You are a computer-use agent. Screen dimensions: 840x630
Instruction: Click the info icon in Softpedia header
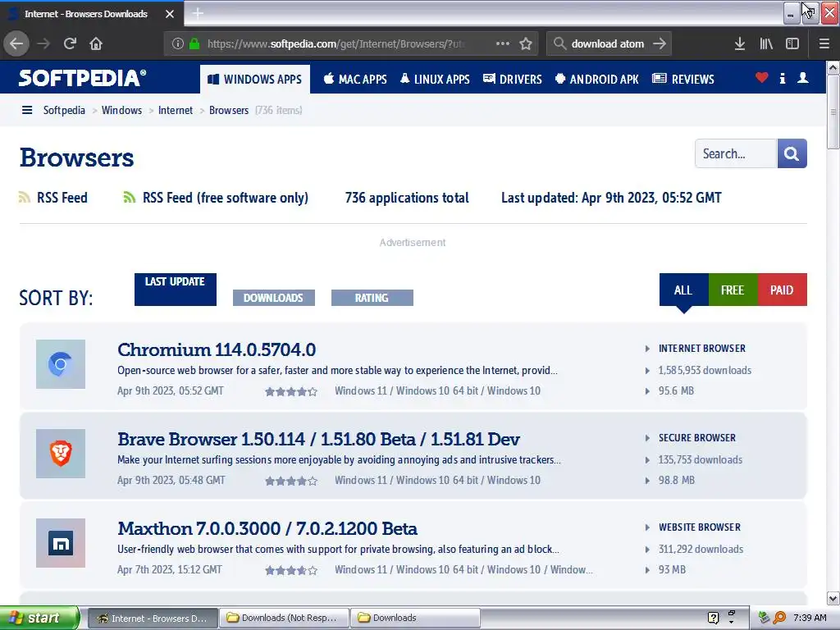coord(783,78)
